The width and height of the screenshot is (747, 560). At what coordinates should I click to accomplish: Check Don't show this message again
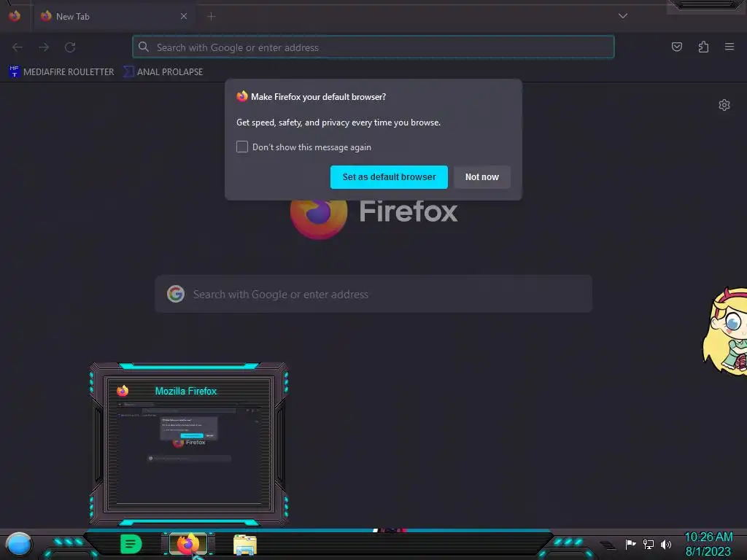[x=242, y=147]
